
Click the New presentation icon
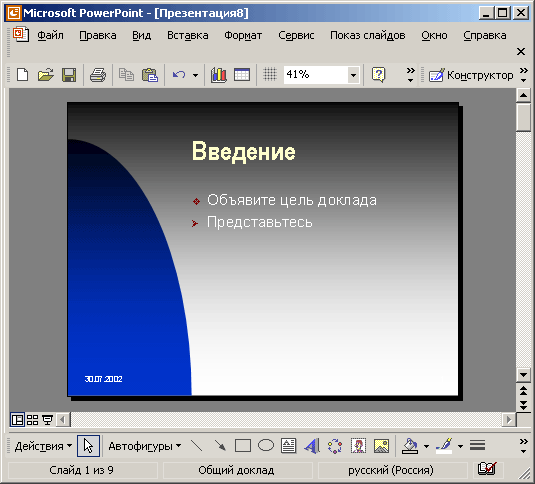coord(23,75)
